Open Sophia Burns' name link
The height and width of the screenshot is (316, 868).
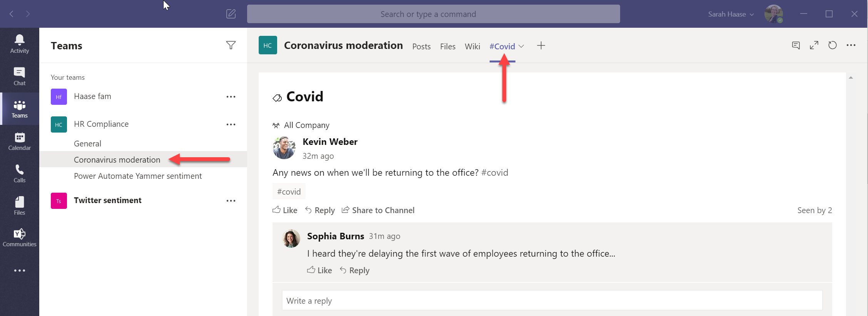pyautogui.click(x=336, y=236)
